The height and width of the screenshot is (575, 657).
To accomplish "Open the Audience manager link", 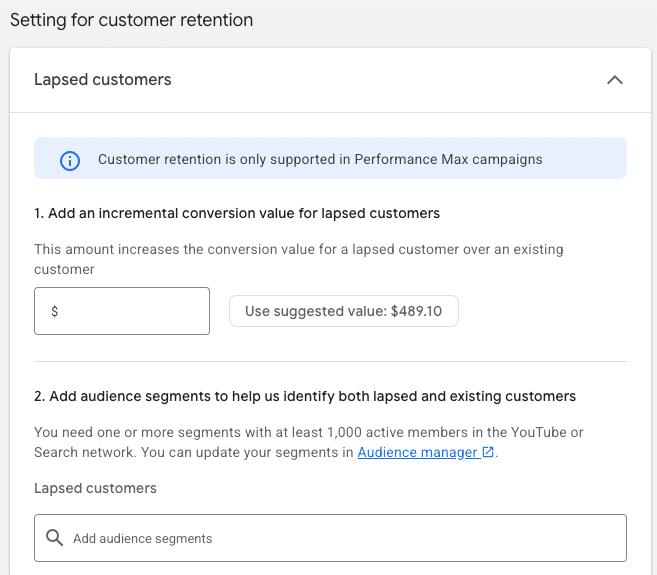I will click(x=417, y=452).
